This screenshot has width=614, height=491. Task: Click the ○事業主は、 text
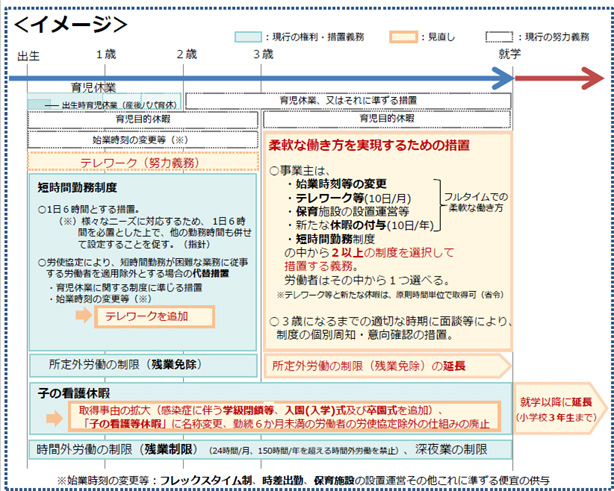(300, 171)
